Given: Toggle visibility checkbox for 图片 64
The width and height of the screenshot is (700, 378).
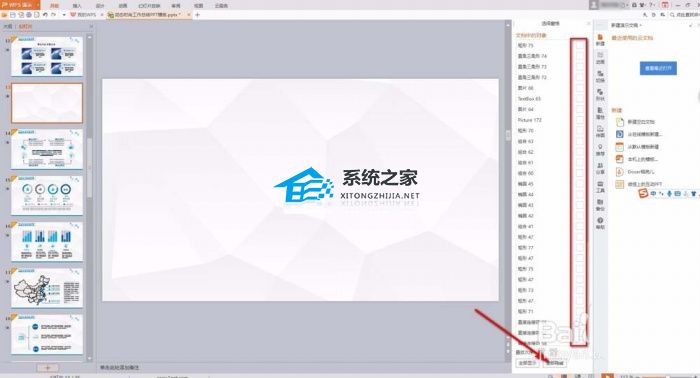Looking at the screenshot, I should 579,109.
